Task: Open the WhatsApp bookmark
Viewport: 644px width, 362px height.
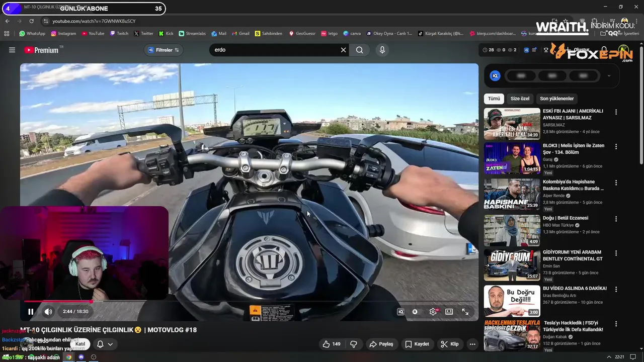Action: [32, 34]
